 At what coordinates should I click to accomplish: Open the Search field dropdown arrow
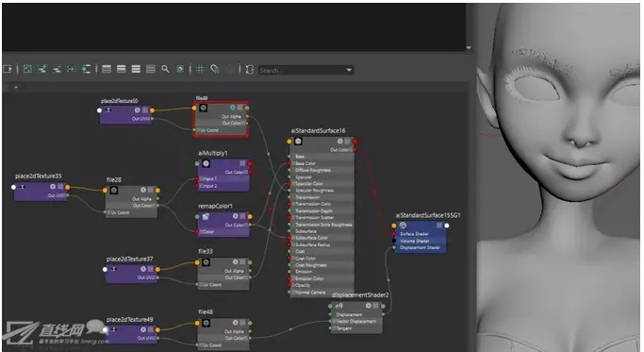(349, 70)
